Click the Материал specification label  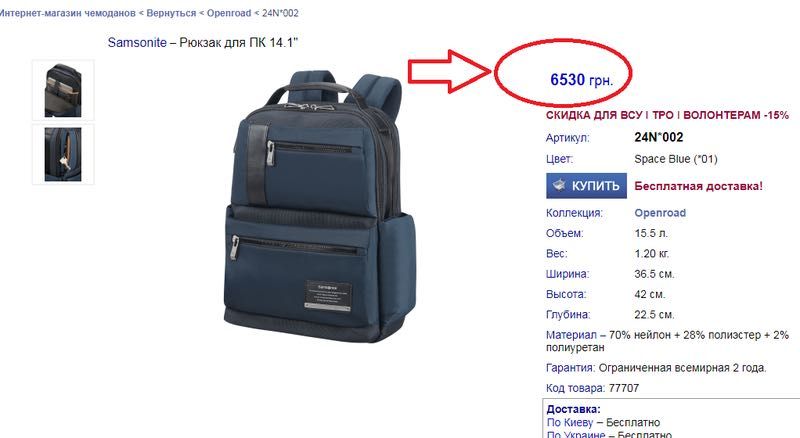click(571, 335)
